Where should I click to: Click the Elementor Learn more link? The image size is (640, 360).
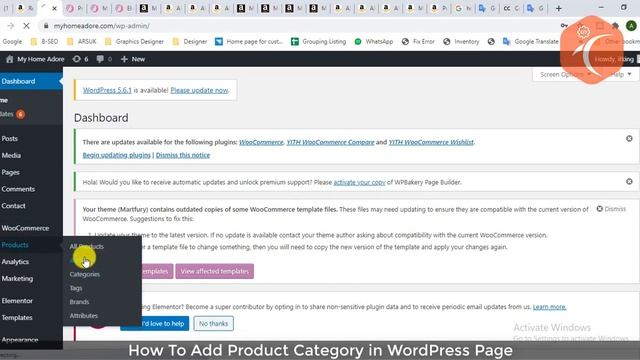coord(549,307)
